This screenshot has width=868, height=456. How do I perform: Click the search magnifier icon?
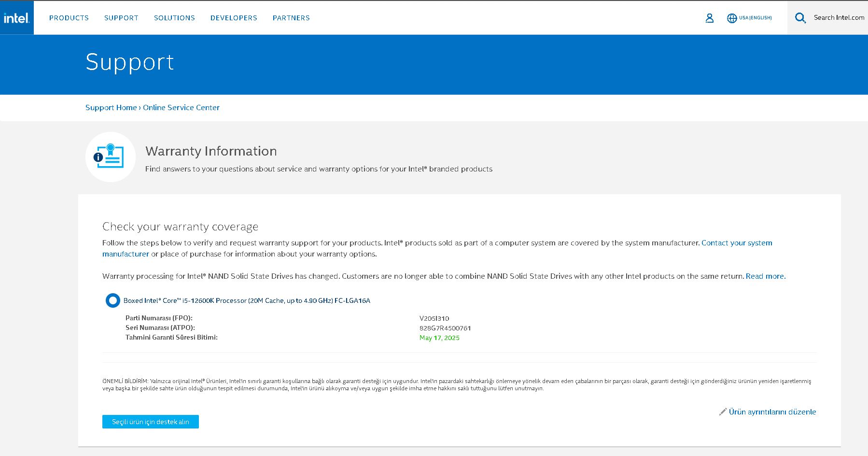(x=800, y=18)
